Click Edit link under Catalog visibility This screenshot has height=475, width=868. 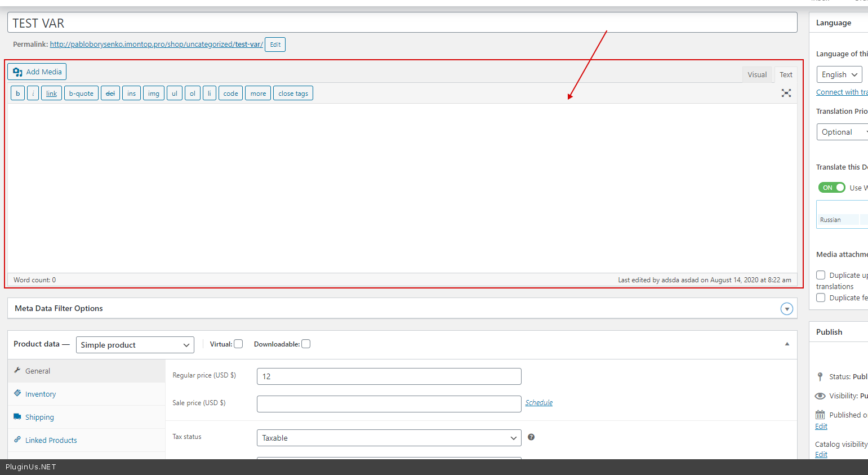(821, 454)
